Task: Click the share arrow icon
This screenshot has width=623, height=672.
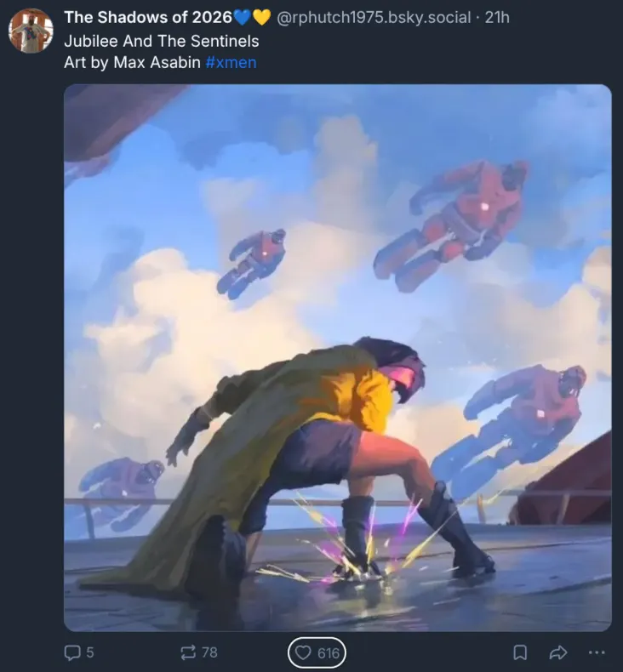Action: 558,652
